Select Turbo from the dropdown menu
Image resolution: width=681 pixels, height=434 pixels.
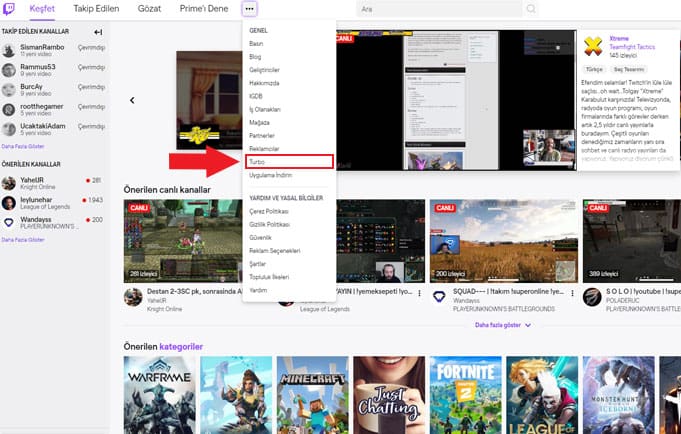click(257, 161)
